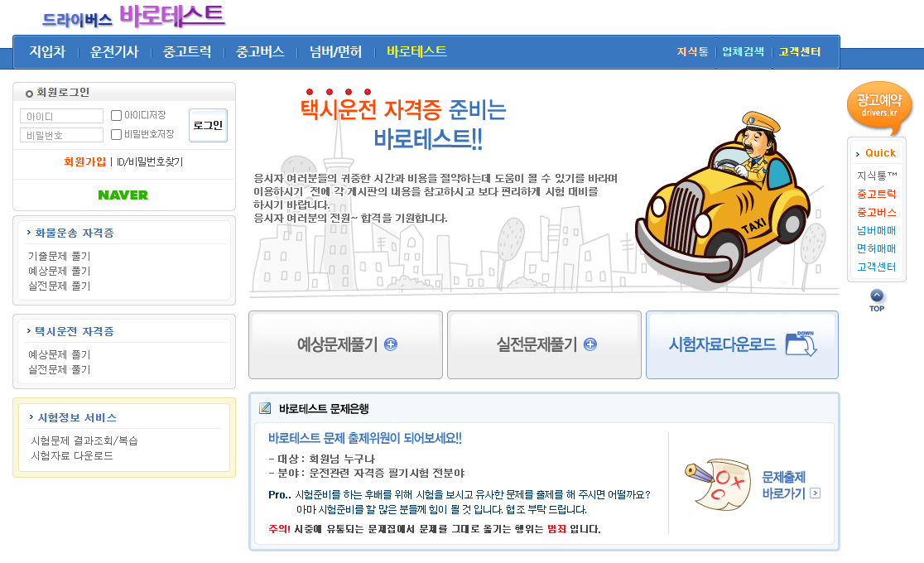
Task: Open 시험정보 서비스 heading
Action: [77, 417]
